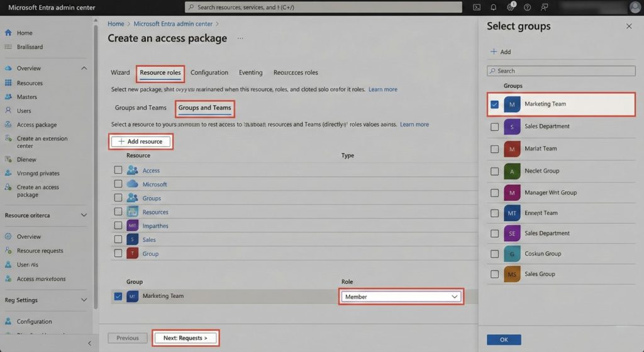Screen dimensions: 644x352
Task: Proceed with Next: Requests button
Action: coord(186,338)
